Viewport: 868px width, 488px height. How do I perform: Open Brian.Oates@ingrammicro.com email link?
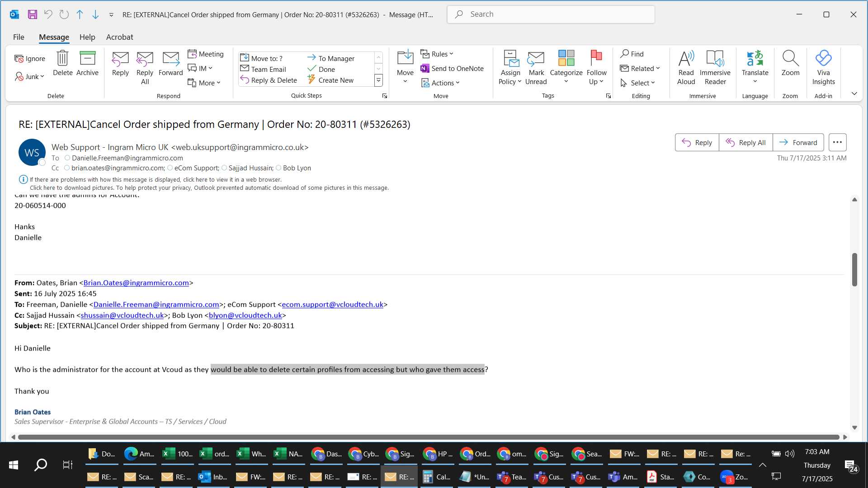[136, 283]
